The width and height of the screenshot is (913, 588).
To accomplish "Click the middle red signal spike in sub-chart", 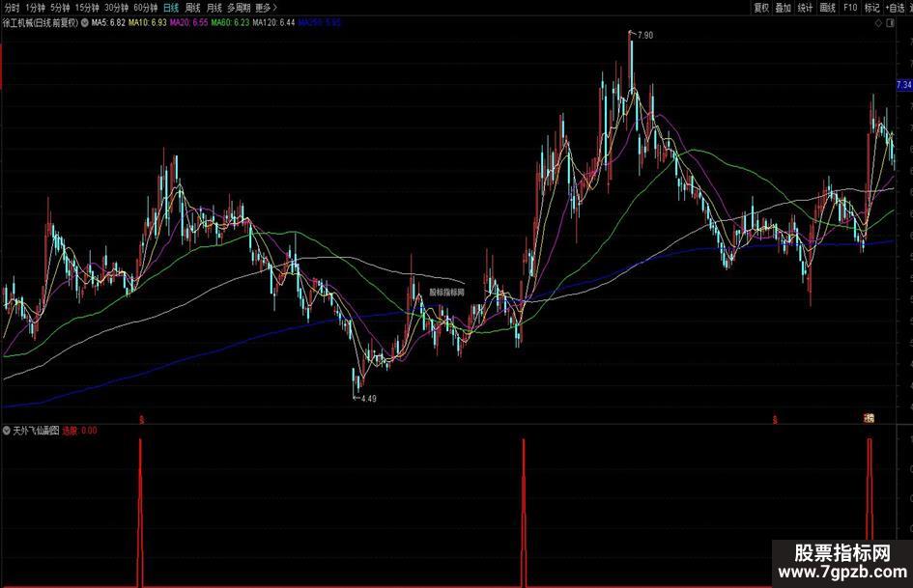I will [x=524, y=513].
